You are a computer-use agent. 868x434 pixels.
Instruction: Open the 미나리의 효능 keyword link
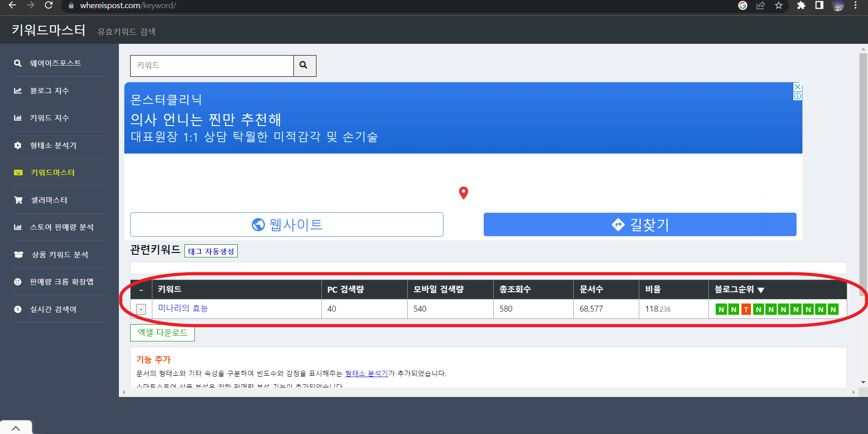(x=183, y=309)
